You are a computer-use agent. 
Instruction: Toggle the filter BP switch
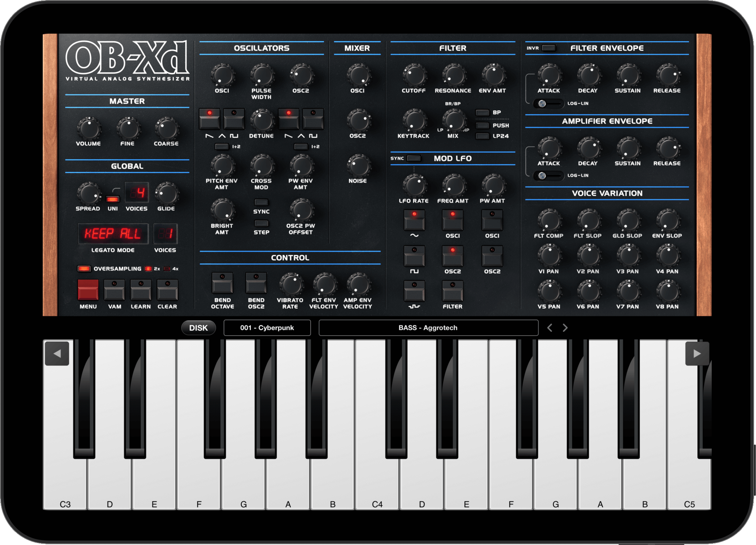pyautogui.click(x=482, y=113)
